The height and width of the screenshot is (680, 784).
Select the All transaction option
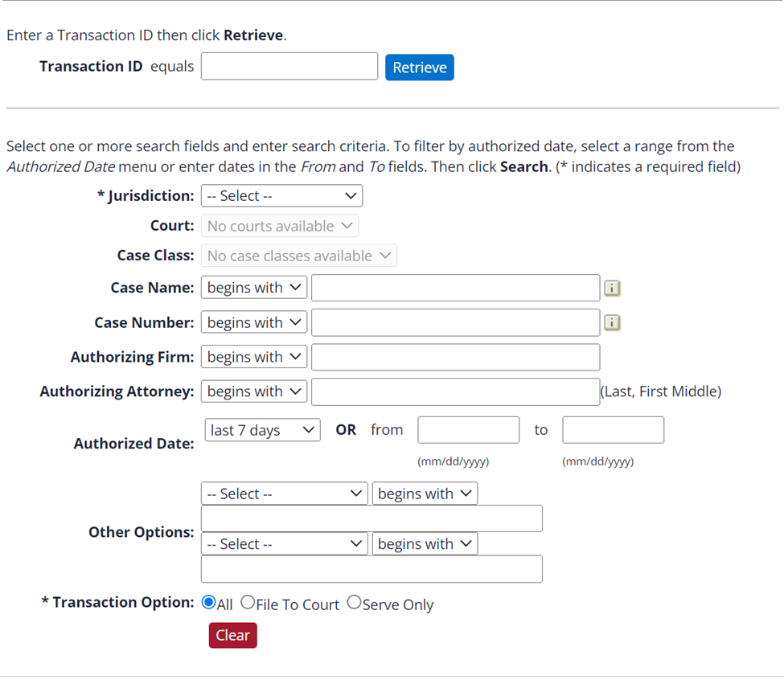point(208,601)
